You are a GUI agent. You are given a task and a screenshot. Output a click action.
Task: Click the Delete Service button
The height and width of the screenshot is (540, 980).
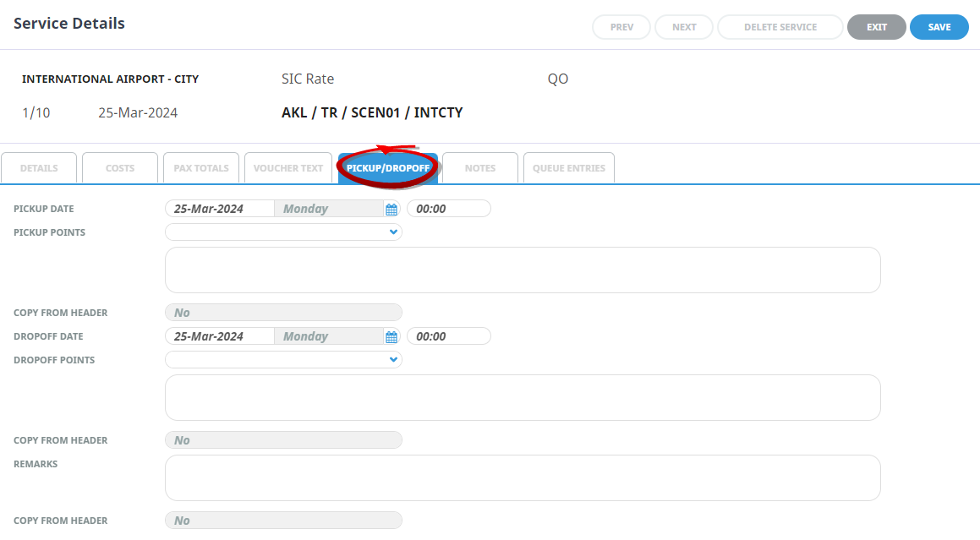780,27
